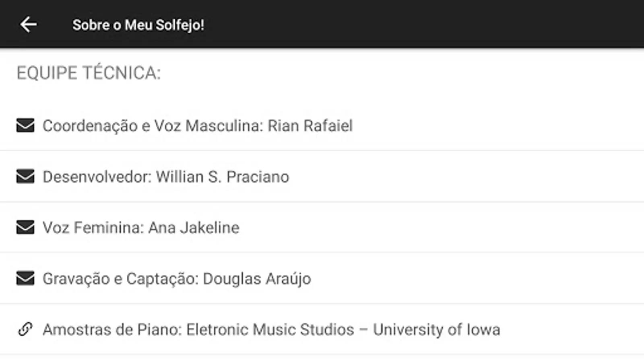Open the "University of Iowa" text
644x362 pixels.
[x=436, y=329]
